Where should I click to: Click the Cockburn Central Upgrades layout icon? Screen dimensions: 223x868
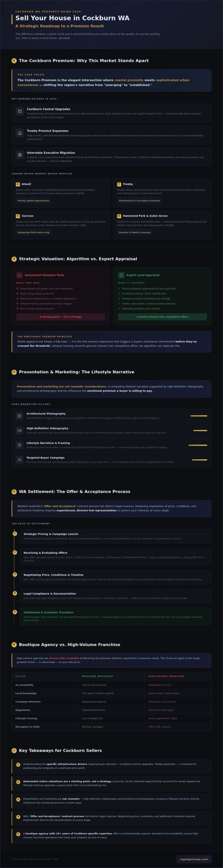[x=20, y=111]
